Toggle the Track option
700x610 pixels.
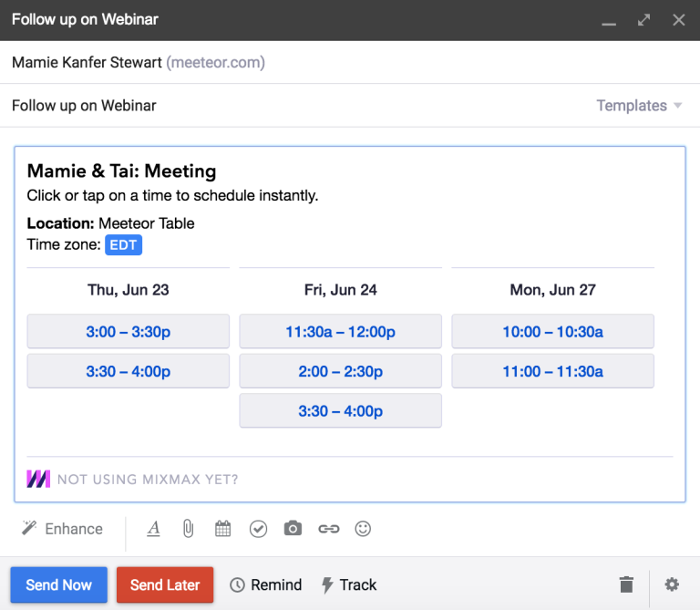[349, 584]
